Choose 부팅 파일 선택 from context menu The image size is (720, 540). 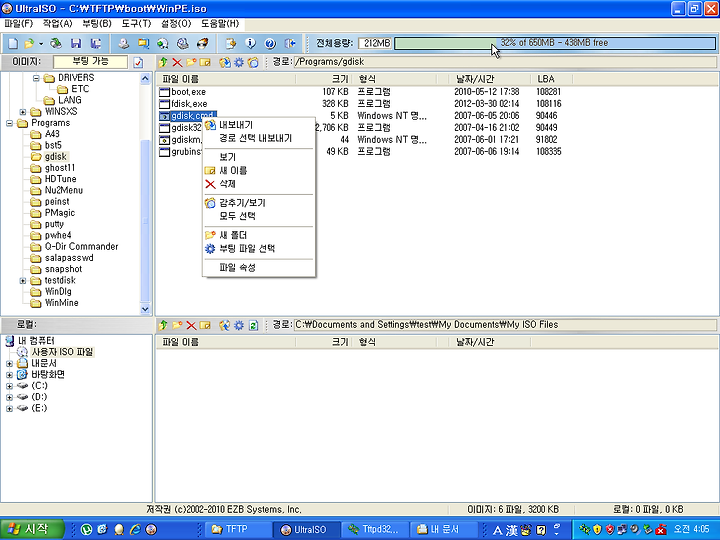click(x=259, y=249)
